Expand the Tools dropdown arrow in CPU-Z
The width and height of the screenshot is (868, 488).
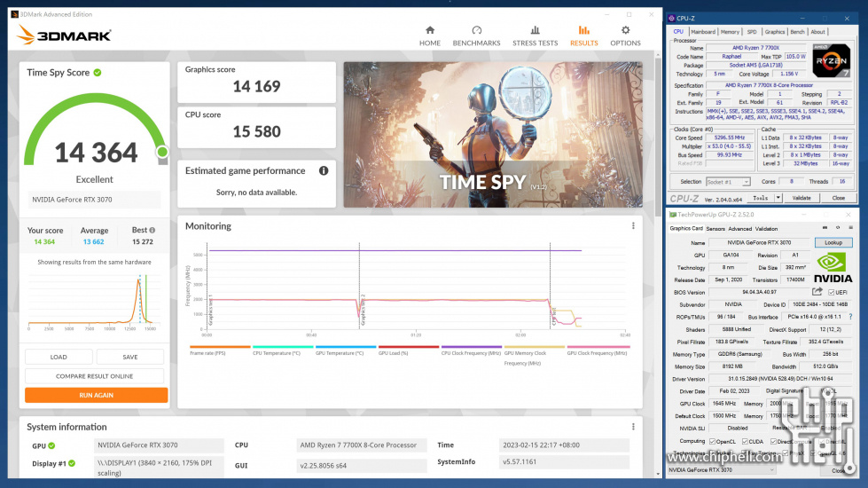pyautogui.click(x=778, y=198)
